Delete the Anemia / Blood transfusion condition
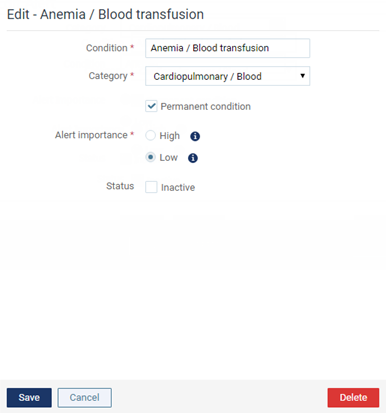386x413 pixels. pyautogui.click(x=353, y=397)
